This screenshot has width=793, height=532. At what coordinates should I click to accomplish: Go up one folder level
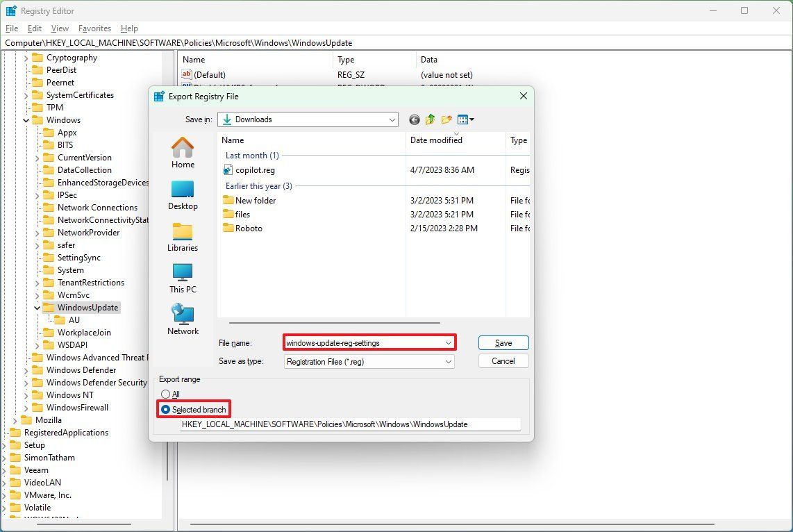[430, 119]
